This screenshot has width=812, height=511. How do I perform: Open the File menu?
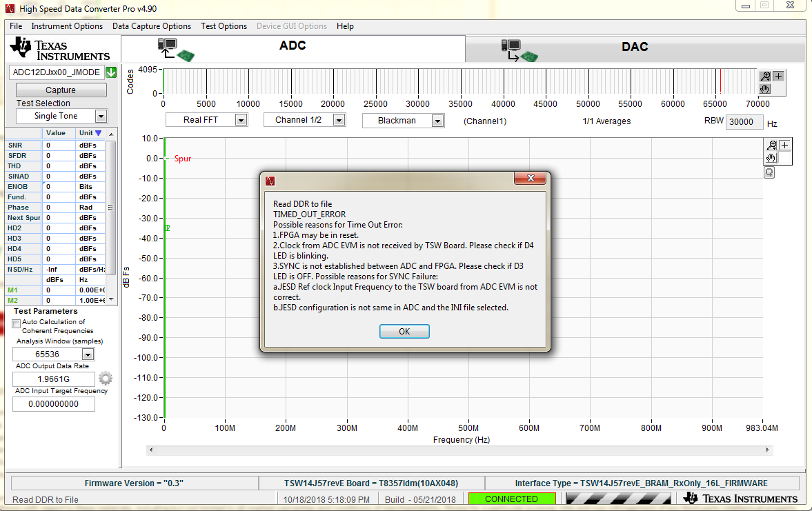(16, 26)
